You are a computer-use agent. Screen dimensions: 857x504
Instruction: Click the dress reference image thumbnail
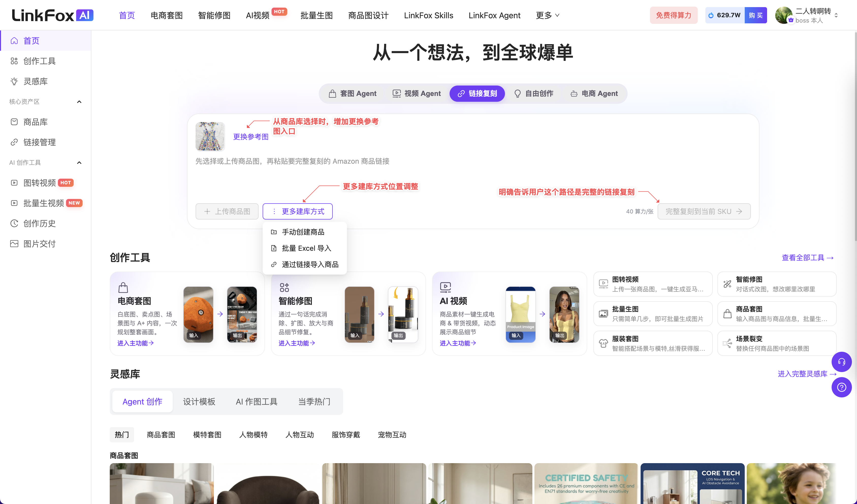[210, 136]
